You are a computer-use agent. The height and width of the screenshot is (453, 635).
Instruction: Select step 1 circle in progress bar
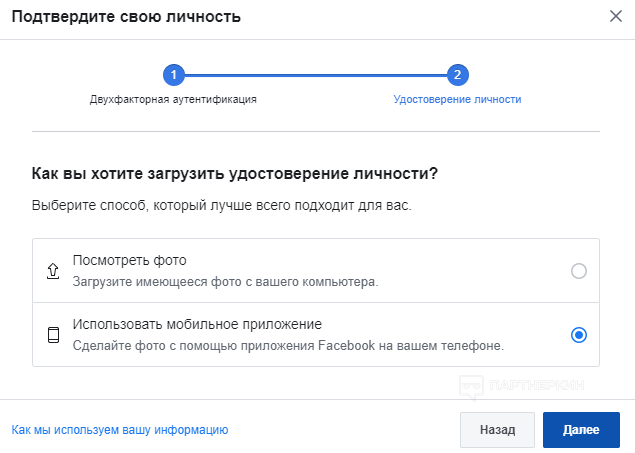(174, 75)
